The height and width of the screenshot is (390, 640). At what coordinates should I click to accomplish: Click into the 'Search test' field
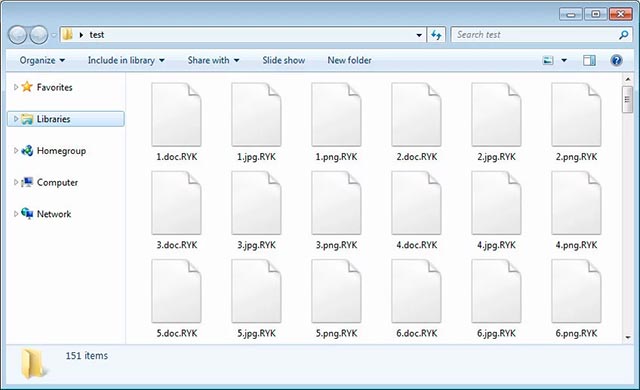[x=535, y=35]
